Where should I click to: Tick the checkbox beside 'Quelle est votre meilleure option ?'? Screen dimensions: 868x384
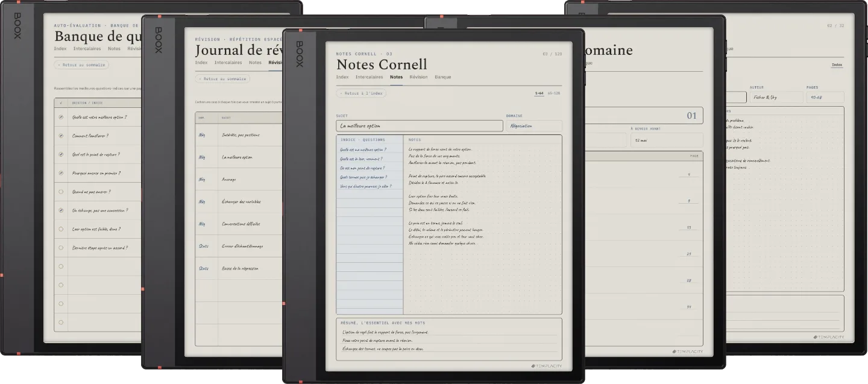click(61, 118)
